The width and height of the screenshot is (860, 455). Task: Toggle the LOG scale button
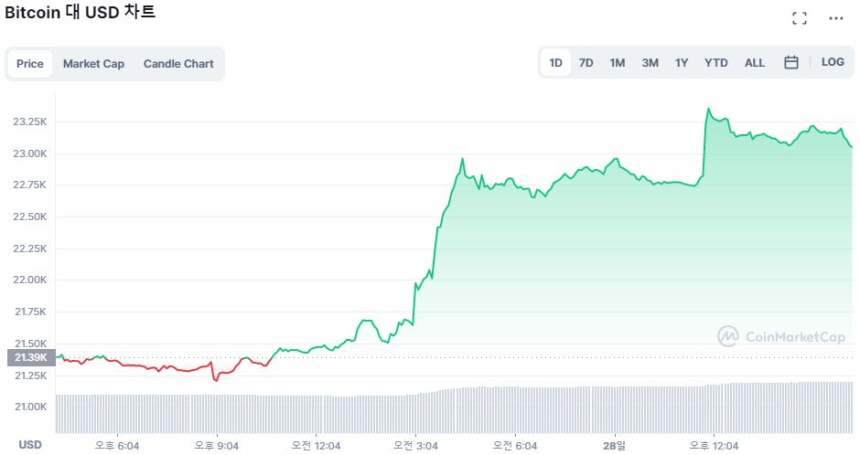[x=832, y=62]
